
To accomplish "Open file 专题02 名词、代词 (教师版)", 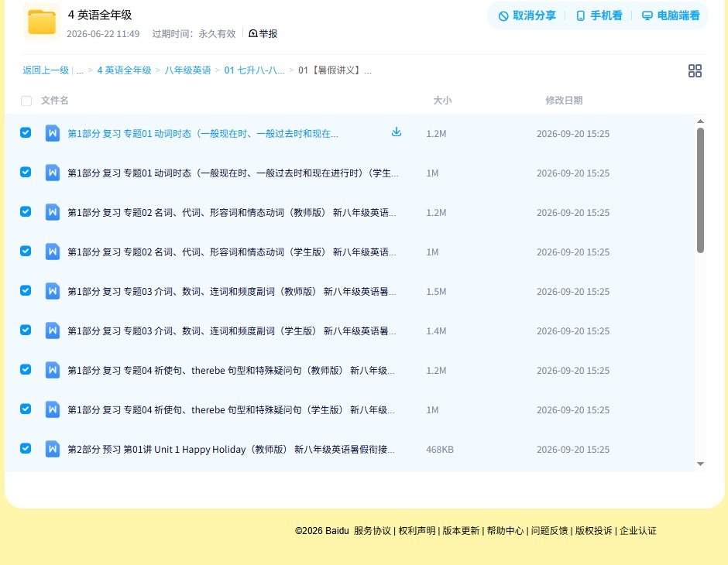I will tap(232, 212).
